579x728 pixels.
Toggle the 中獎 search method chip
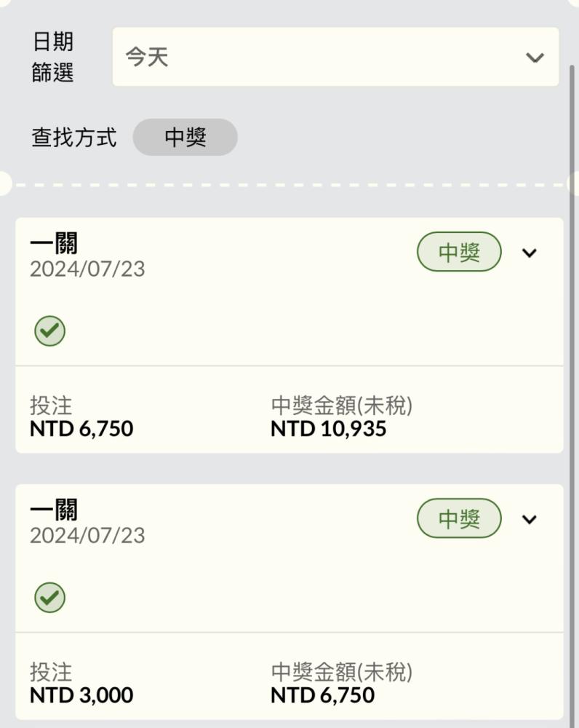185,137
